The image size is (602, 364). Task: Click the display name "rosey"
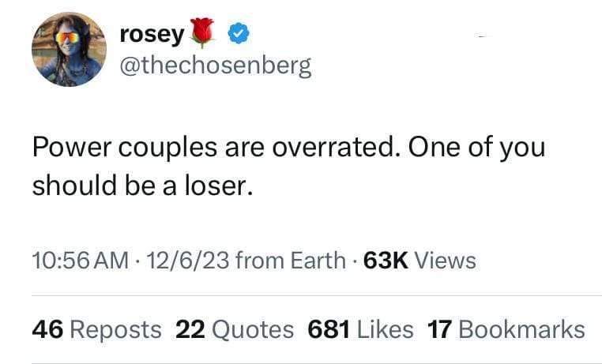coord(152,33)
